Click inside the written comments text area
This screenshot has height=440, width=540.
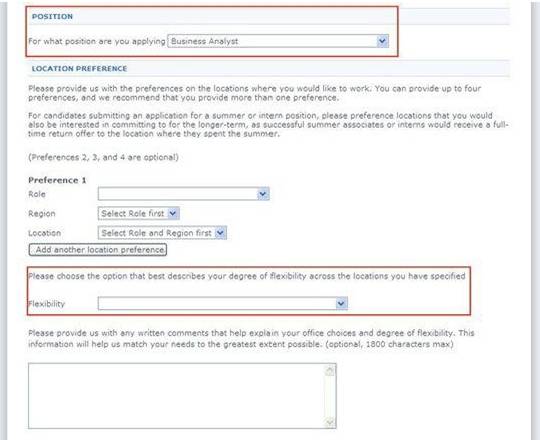[x=176, y=396]
